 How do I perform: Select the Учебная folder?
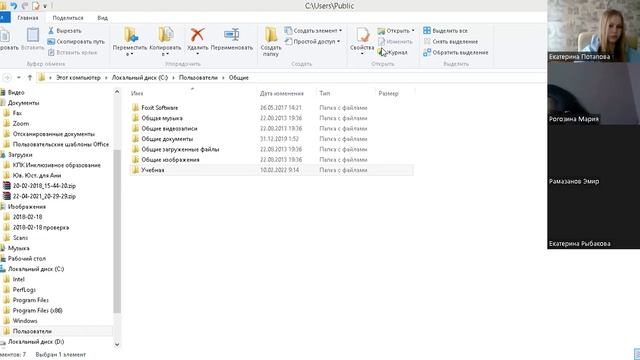271,170
